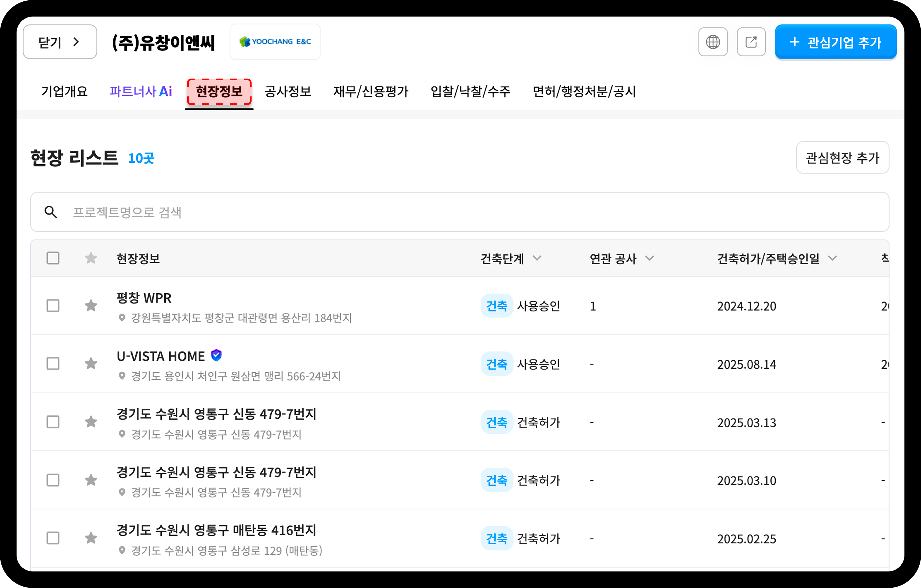This screenshot has height=588, width=921.
Task: Check the 평창 WPR row checkbox
Action: [x=53, y=305]
